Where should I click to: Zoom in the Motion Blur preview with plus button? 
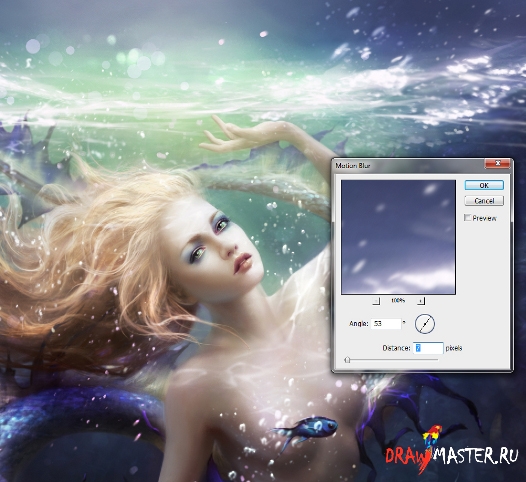[x=421, y=301]
